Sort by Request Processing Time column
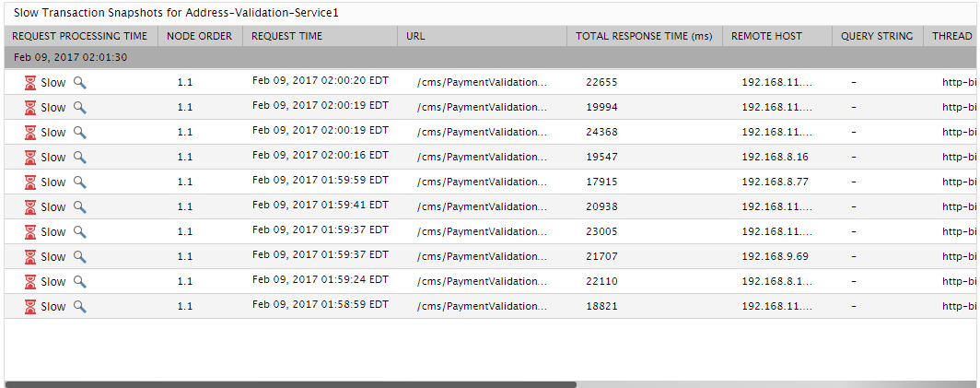The image size is (980, 388). pyautogui.click(x=81, y=36)
